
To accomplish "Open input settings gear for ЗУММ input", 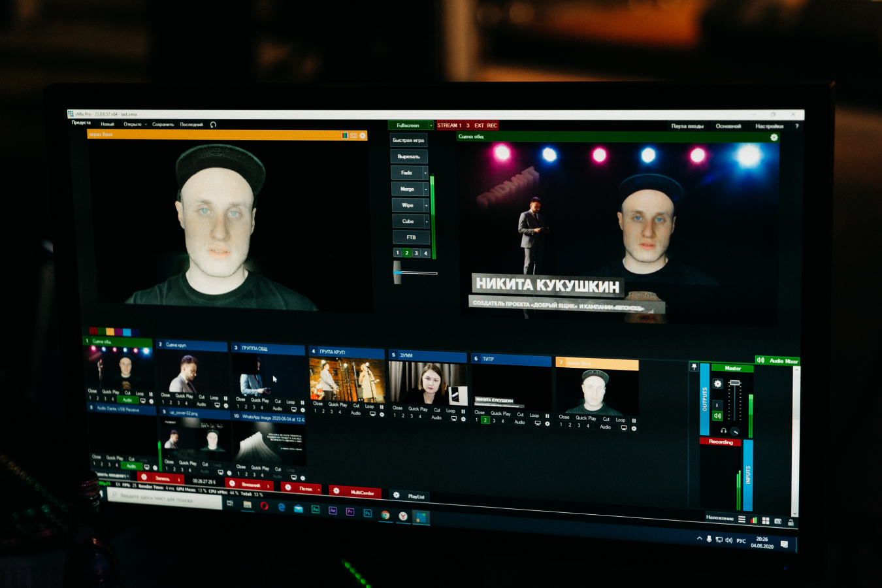I will pos(463,419).
